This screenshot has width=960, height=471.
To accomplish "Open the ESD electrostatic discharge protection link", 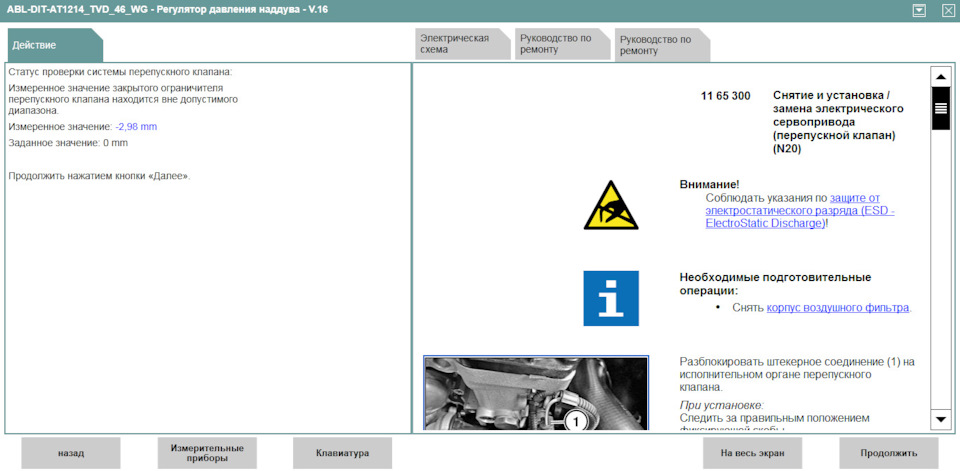I will coord(800,211).
